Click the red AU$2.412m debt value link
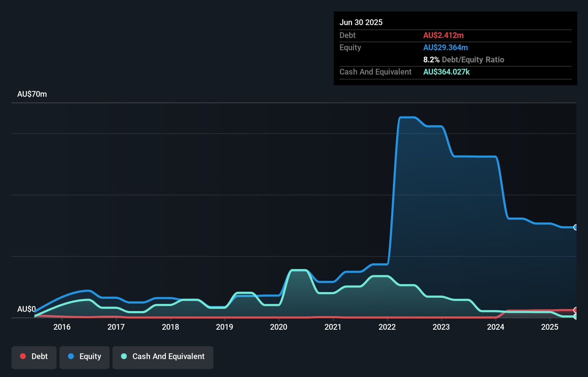Screen dimensions: 588x377 click(444, 35)
